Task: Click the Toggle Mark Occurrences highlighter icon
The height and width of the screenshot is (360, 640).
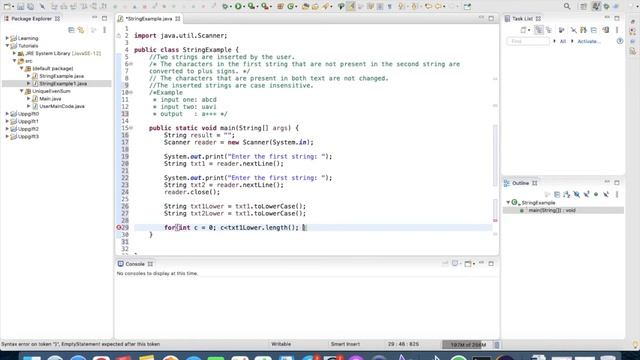Action: [x=351, y=7]
